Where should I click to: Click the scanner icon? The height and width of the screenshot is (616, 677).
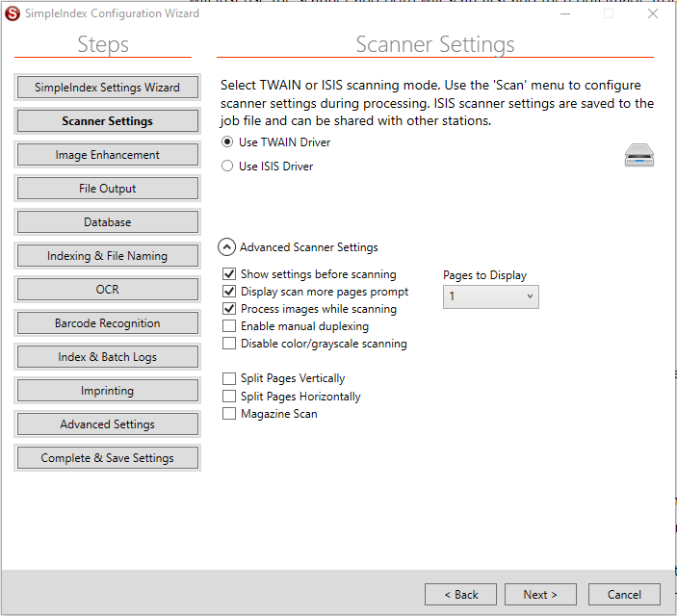pyautogui.click(x=639, y=155)
